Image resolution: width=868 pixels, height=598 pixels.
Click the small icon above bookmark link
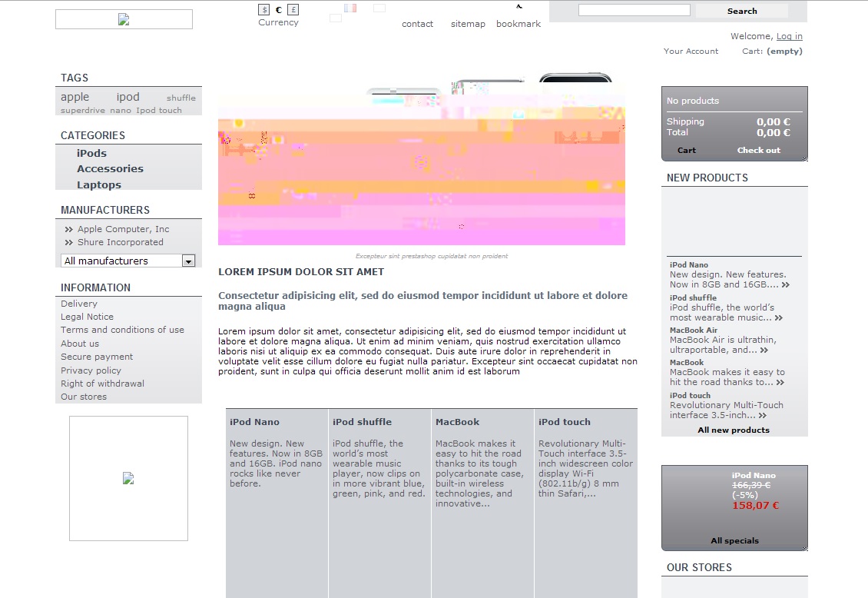click(519, 7)
